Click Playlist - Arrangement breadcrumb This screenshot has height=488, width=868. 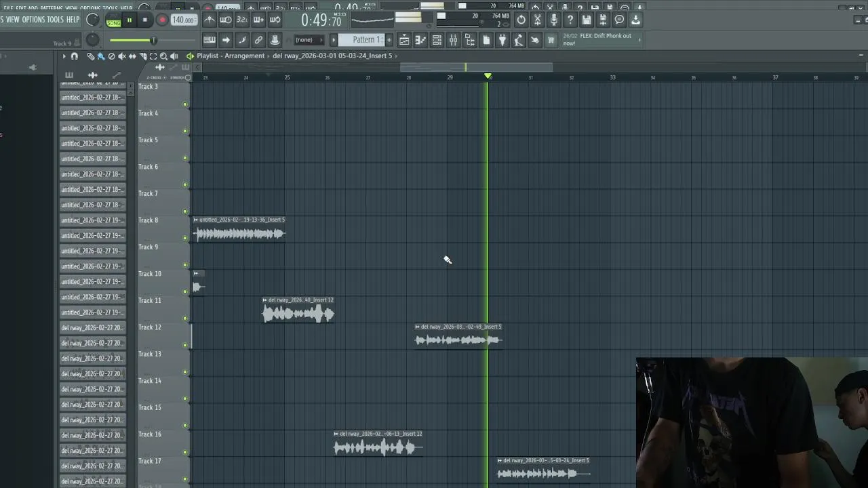pyautogui.click(x=231, y=56)
